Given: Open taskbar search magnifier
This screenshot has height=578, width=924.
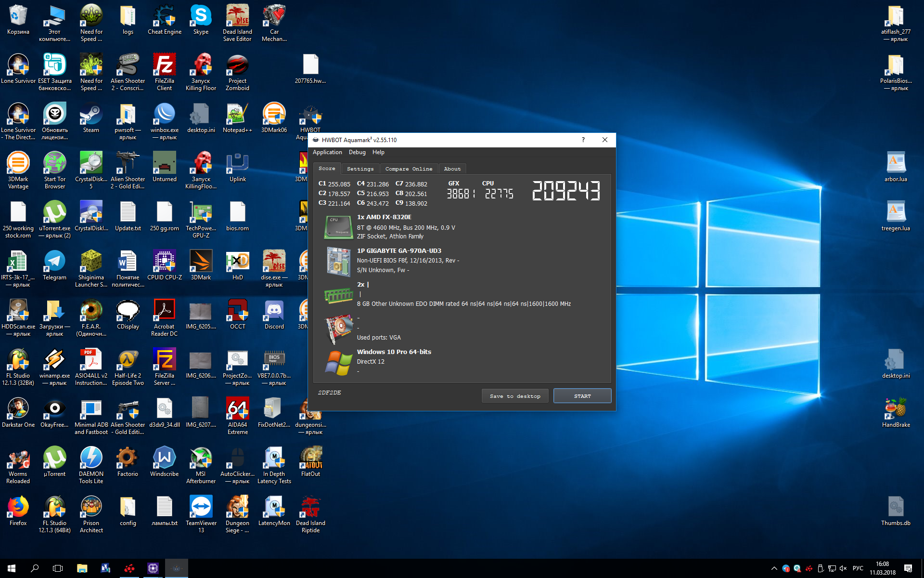Looking at the screenshot, I should click(35, 568).
